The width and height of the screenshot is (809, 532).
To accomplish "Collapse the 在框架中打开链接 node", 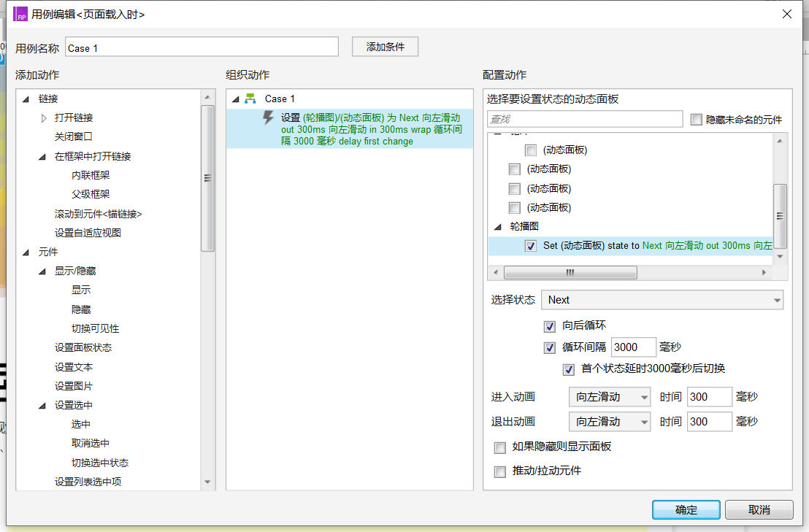I will point(42,157).
